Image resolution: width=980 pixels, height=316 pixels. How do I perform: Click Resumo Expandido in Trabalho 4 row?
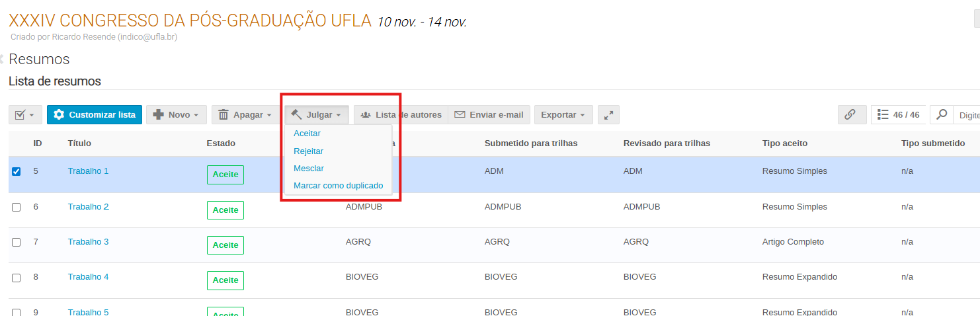coord(799,277)
